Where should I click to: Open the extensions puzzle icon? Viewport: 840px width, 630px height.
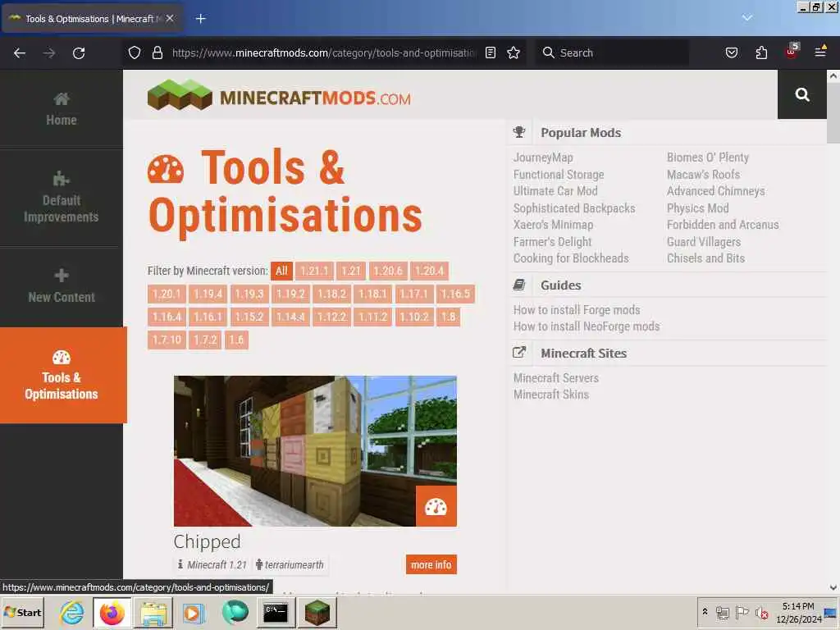[x=761, y=52]
